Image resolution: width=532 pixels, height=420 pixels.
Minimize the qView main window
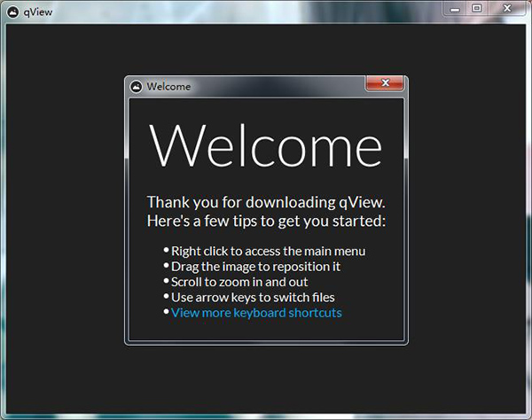coord(455,9)
